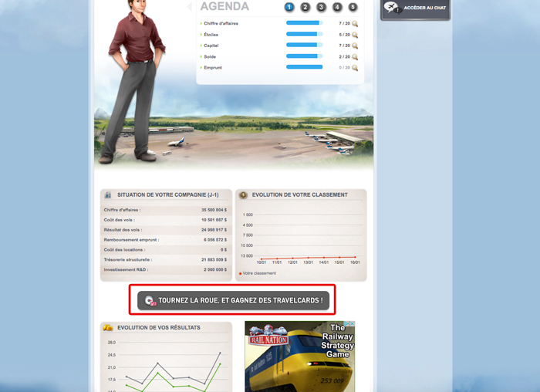540x392 pixels.
Task: Select agenda page 3
Action: pos(321,7)
